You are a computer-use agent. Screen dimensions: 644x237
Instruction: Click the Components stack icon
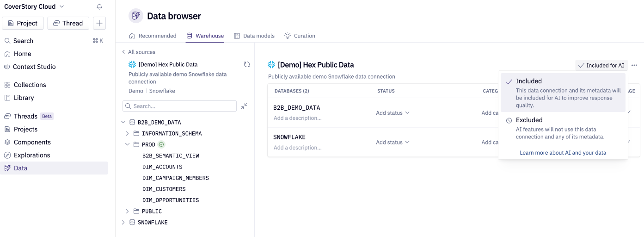(7, 142)
